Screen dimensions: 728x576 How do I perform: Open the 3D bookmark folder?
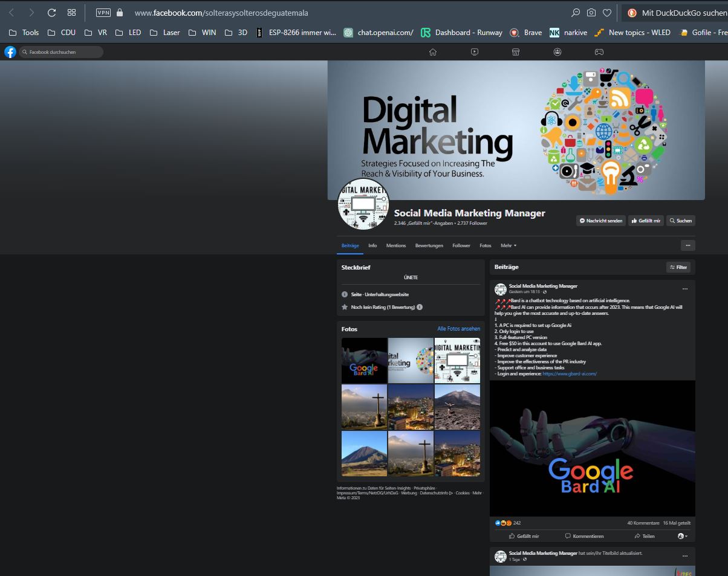236,33
